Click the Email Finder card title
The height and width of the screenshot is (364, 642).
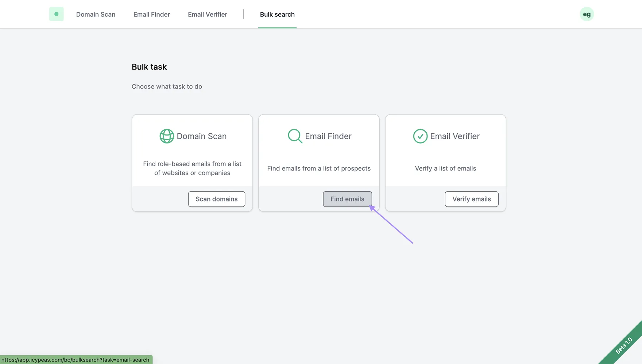click(328, 136)
